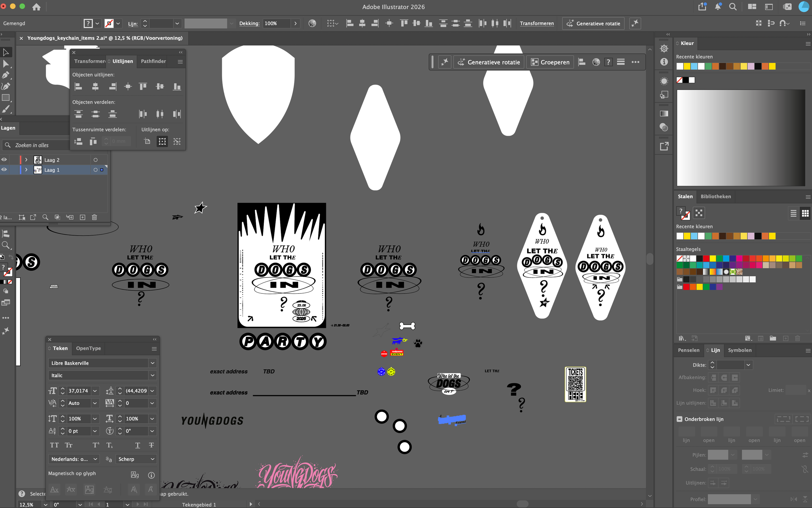Toggle Laag 2 target circle
The image size is (812, 508).
click(95, 160)
